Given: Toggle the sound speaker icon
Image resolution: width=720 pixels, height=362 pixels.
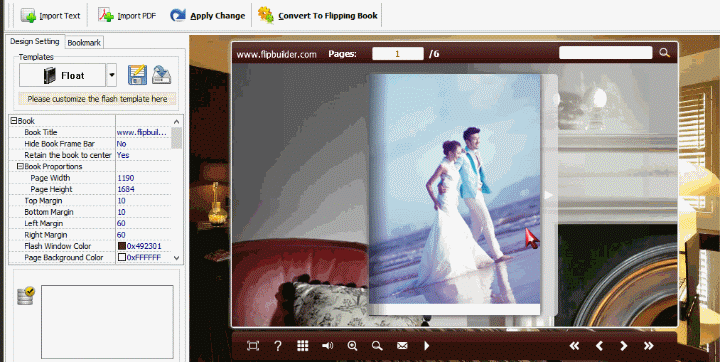Looking at the screenshot, I should 327,346.
